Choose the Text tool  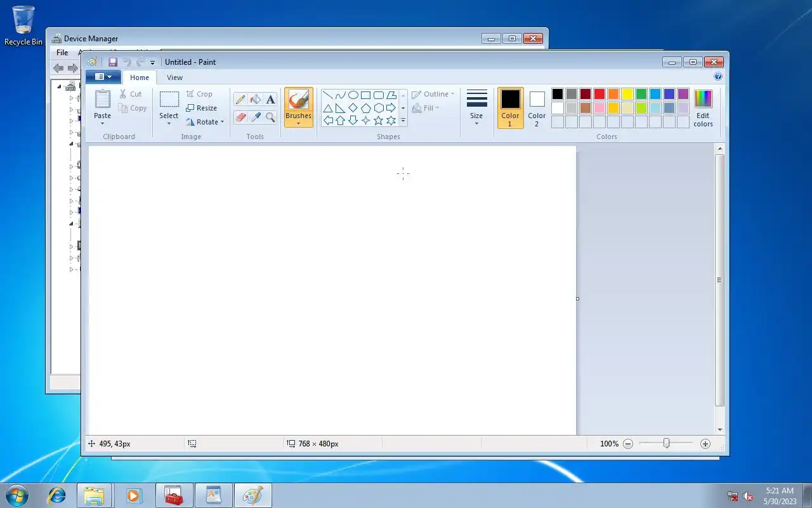(271, 99)
